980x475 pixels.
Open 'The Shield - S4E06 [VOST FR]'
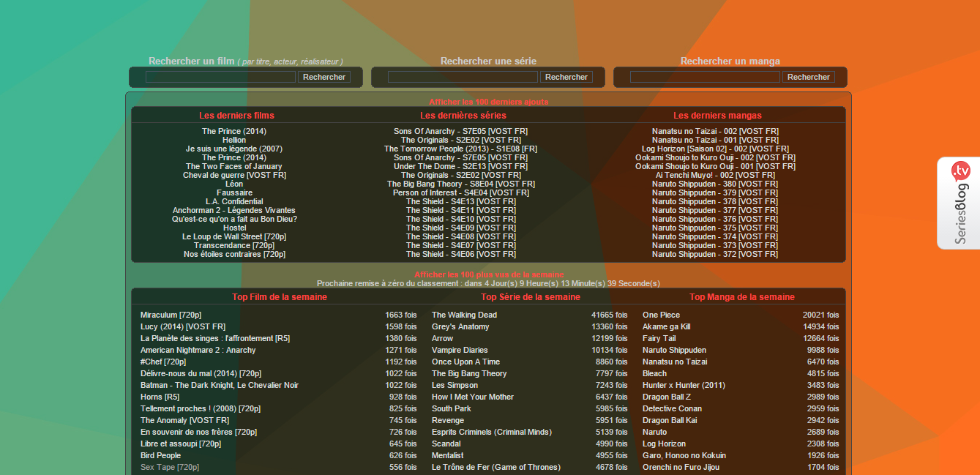tap(461, 254)
